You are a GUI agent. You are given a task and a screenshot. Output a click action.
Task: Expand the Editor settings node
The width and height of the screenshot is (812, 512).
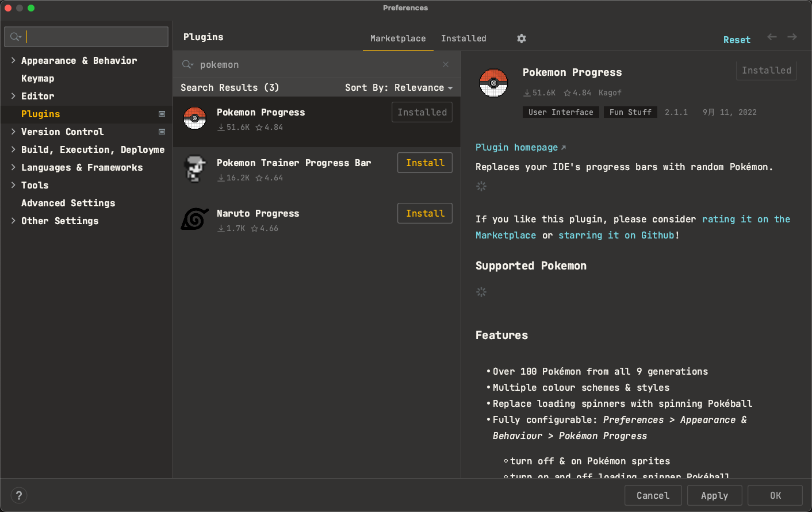13,96
